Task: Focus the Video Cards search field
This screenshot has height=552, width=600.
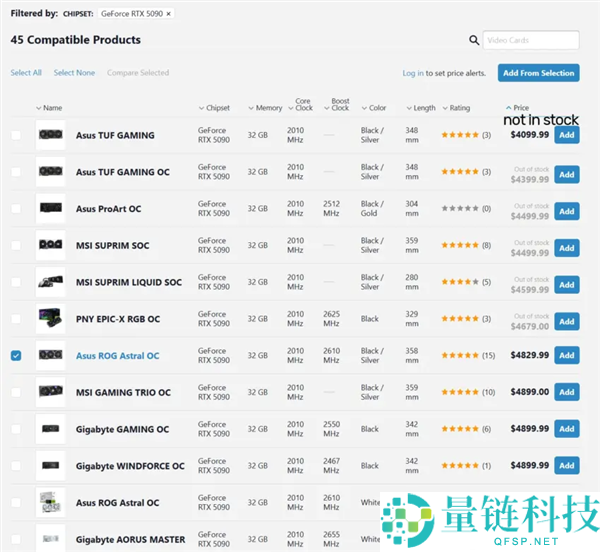Action: pos(531,40)
